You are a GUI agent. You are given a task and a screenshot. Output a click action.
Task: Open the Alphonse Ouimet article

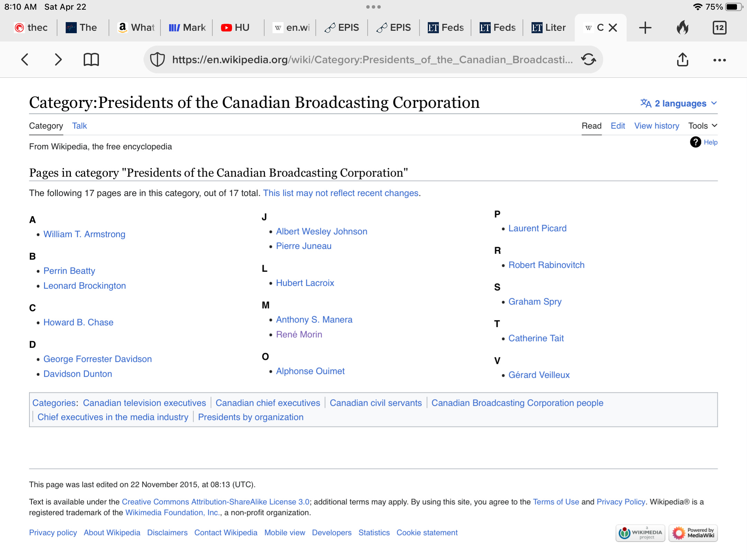[310, 371]
